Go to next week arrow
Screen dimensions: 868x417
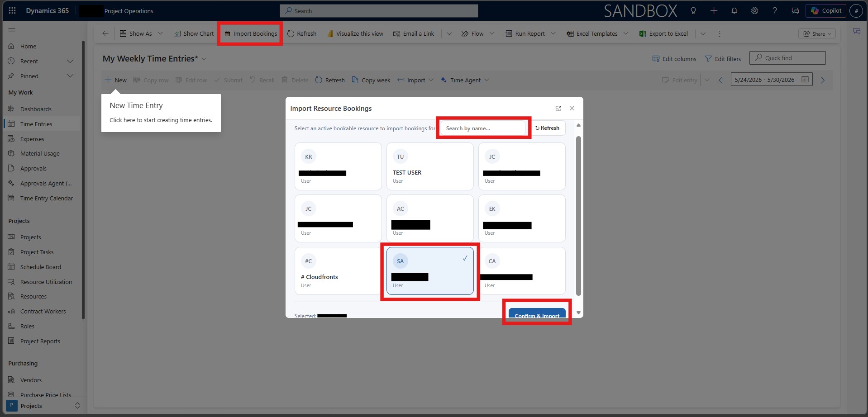point(823,80)
